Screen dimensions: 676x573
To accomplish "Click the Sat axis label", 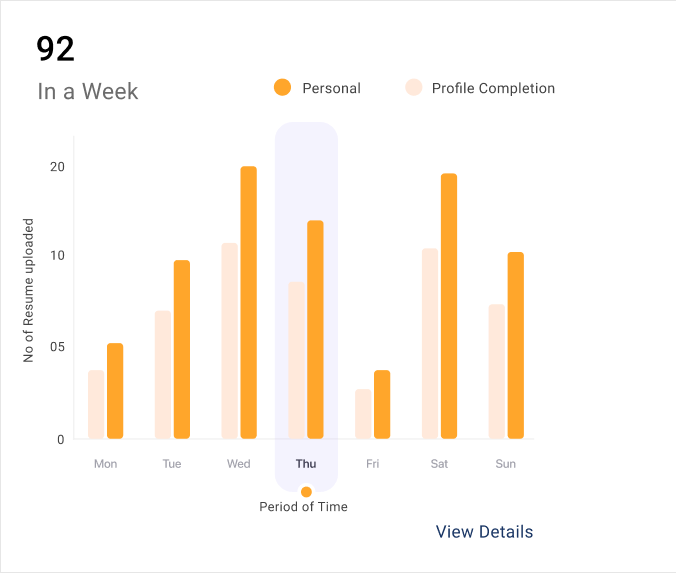I will coord(439,464).
